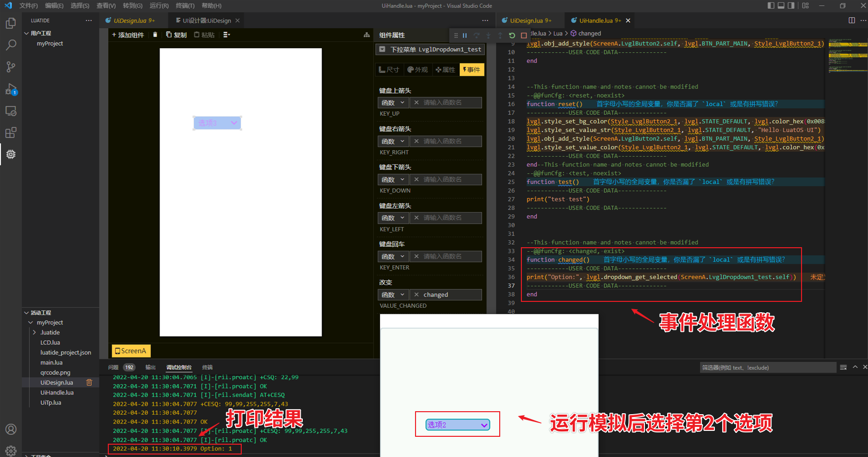Screen dimensions: 868x457
Task: Open the Source Control sidebar icon
Action: [x=11, y=66]
